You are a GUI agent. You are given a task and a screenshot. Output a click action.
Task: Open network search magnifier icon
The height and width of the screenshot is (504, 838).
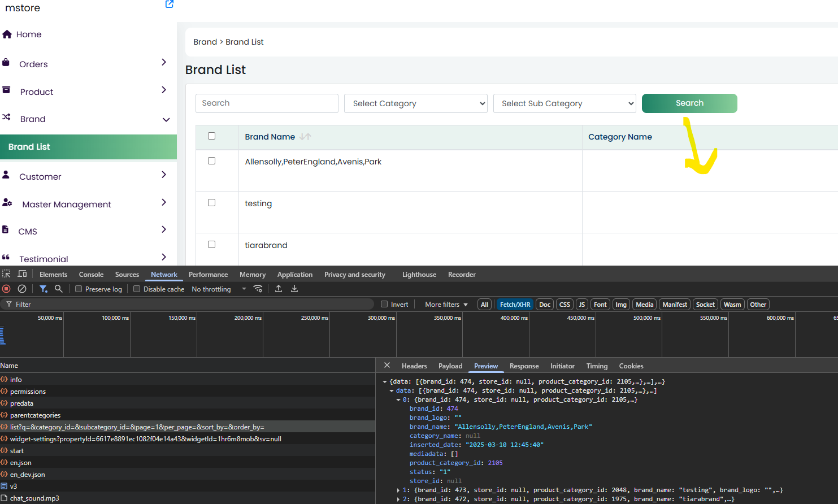[58, 289]
